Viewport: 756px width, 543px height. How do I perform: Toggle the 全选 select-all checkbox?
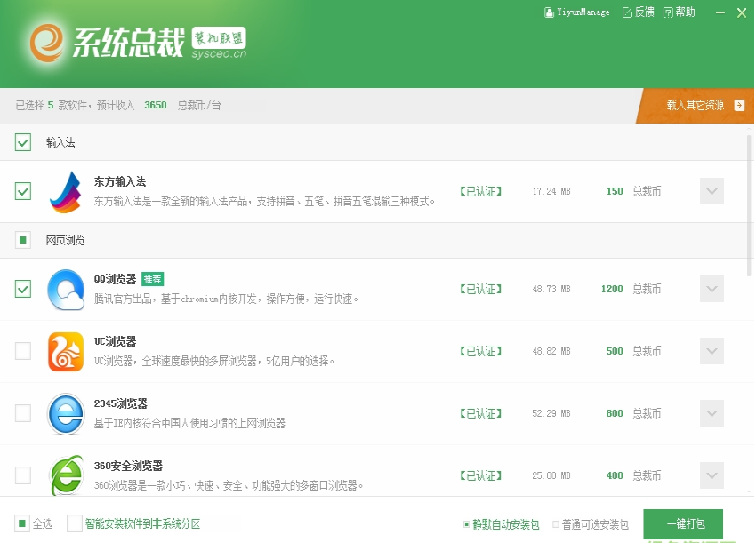pos(22,523)
